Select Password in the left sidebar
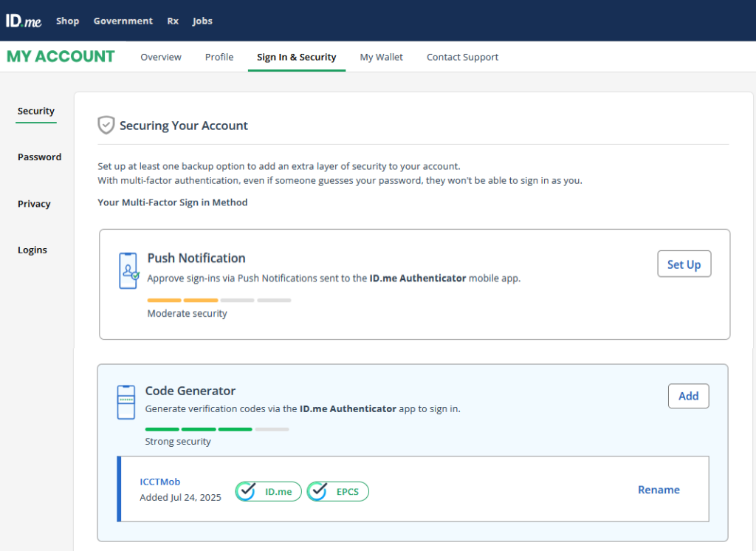The width and height of the screenshot is (756, 551). tap(40, 157)
